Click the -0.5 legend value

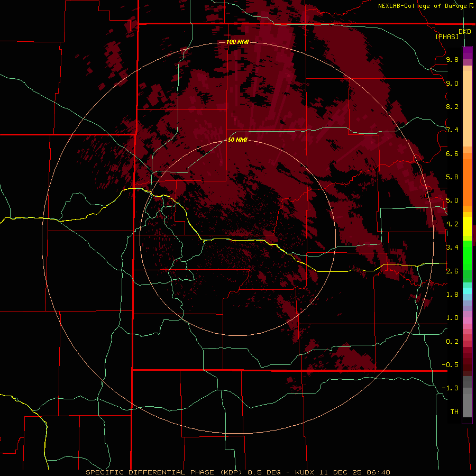(x=450, y=365)
